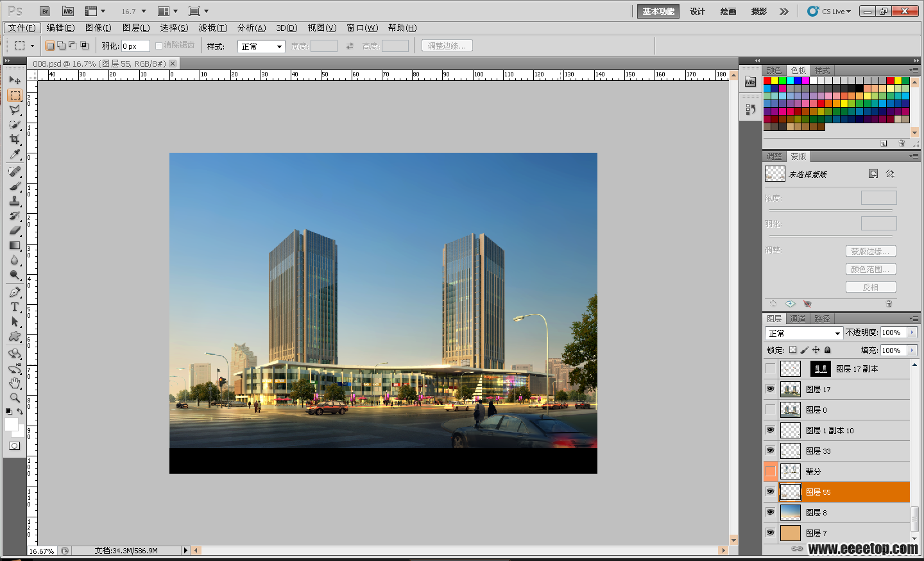
Task: Hide layer 图层 33 with eye icon
Action: (x=770, y=451)
